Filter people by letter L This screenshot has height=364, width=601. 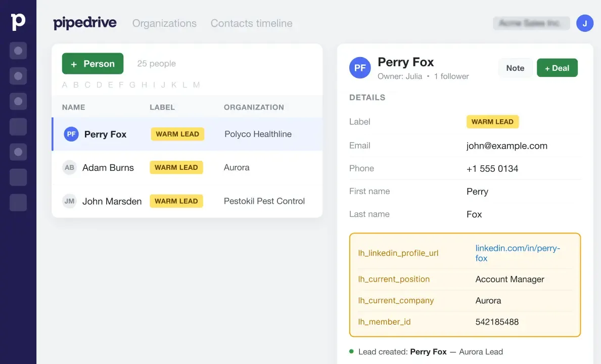(184, 84)
